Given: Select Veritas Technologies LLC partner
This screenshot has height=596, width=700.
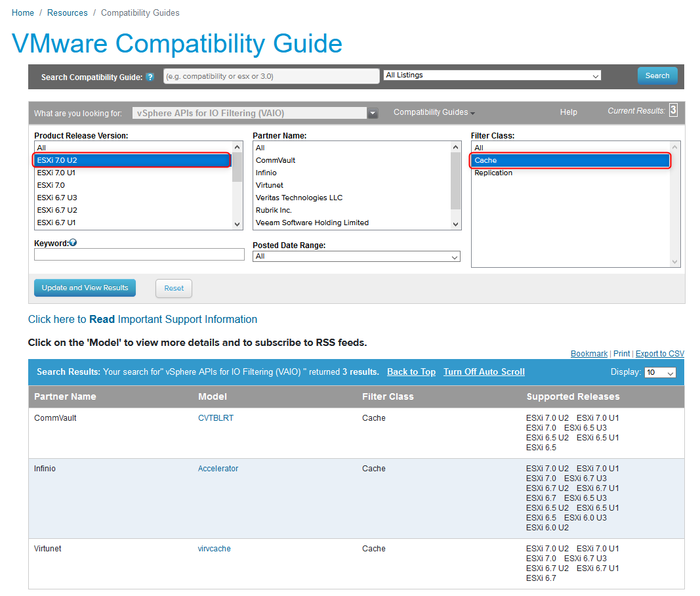Looking at the screenshot, I should (352, 198).
